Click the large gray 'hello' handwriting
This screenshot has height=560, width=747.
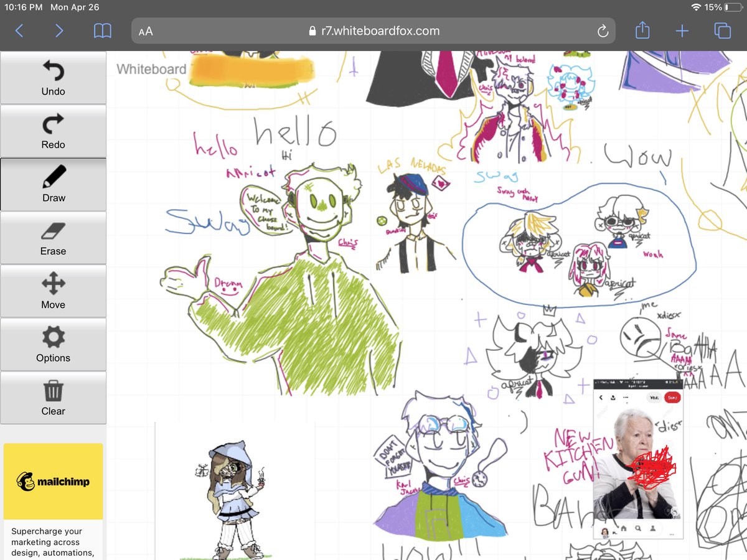(x=296, y=133)
